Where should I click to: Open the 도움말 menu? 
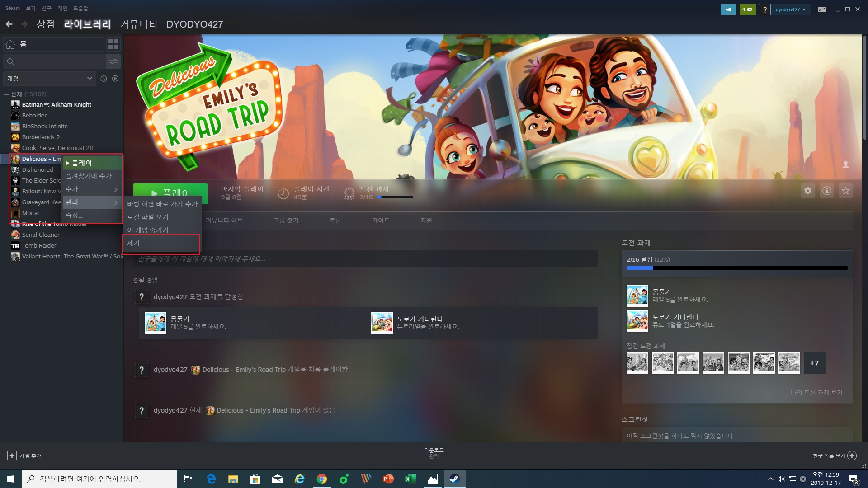click(81, 8)
